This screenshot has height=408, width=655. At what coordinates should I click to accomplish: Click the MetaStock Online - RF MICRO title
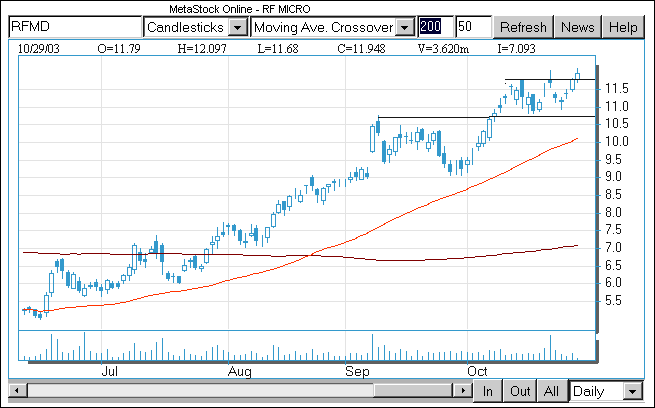(240, 9)
